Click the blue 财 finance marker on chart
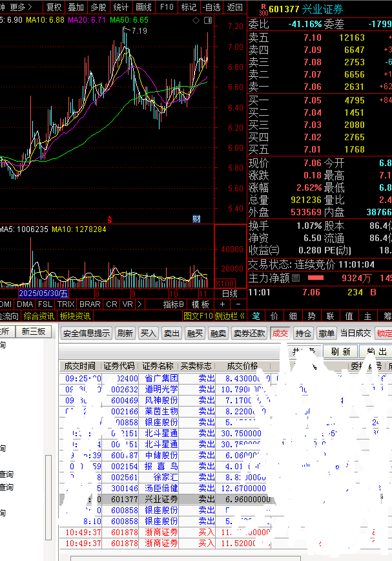This screenshot has width=392, height=561. click(196, 219)
